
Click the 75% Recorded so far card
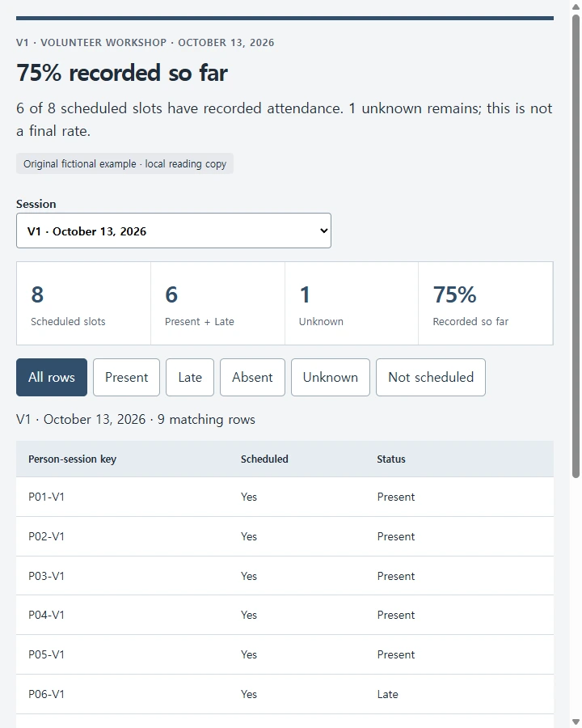click(x=486, y=303)
